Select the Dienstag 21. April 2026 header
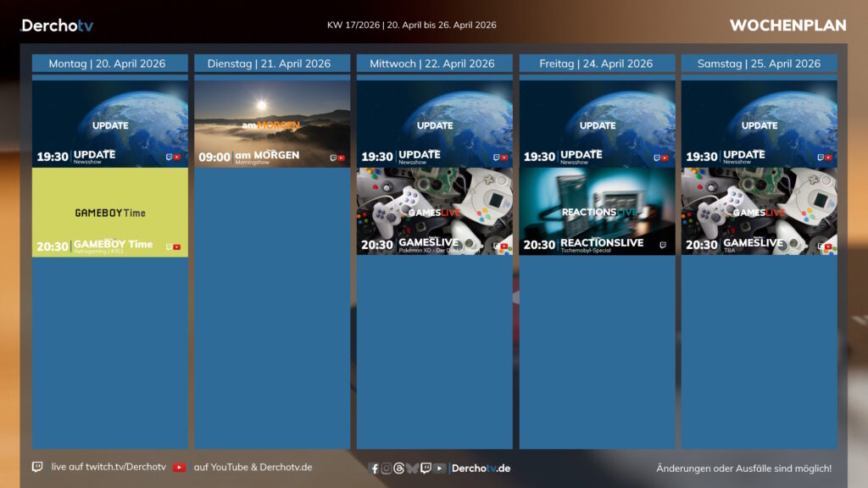This screenshot has width=868, height=488. pos(272,64)
